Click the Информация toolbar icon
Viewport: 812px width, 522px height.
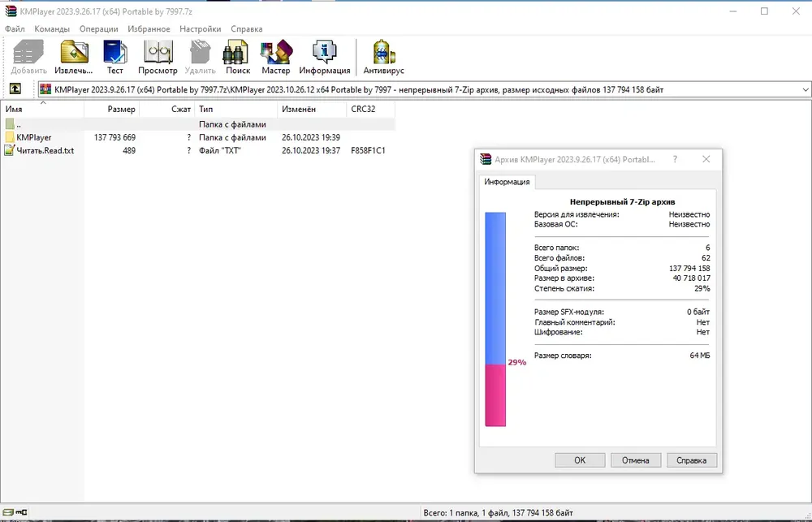pyautogui.click(x=325, y=52)
